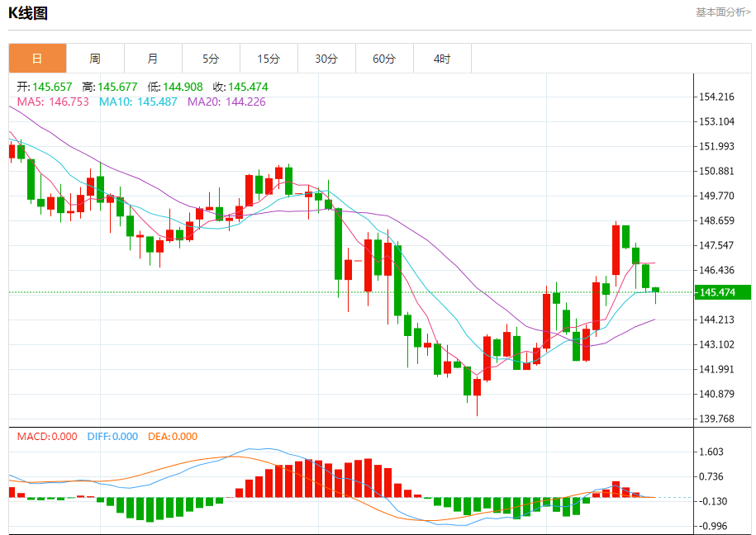
Task: Click the green 145.474 current price tag
Action: 722,292
